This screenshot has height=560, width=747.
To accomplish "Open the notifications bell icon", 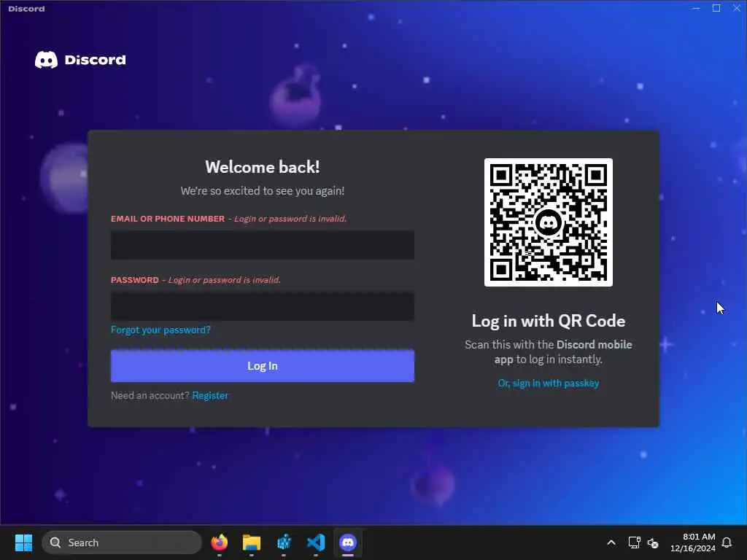I will pos(727,542).
